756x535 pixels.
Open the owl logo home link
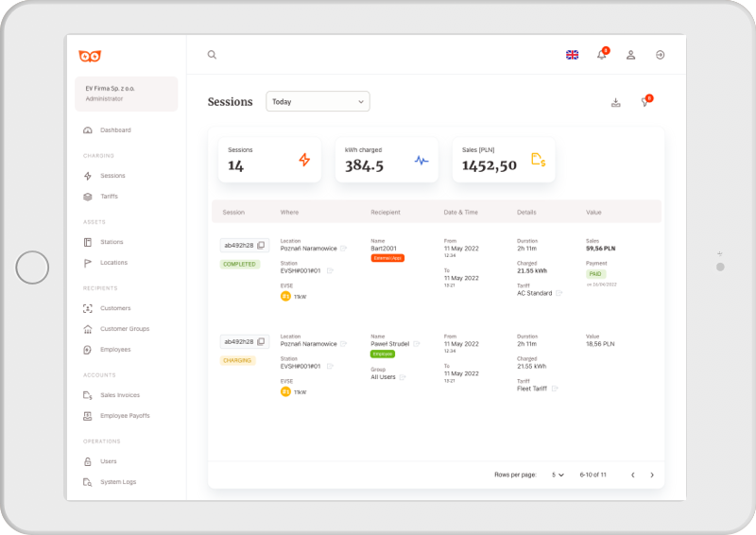click(x=90, y=56)
